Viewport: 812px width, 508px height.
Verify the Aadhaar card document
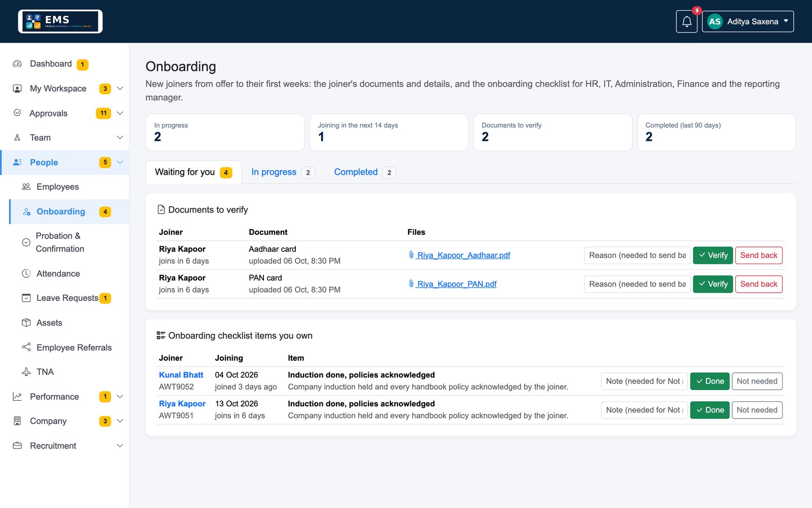pyautogui.click(x=713, y=255)
